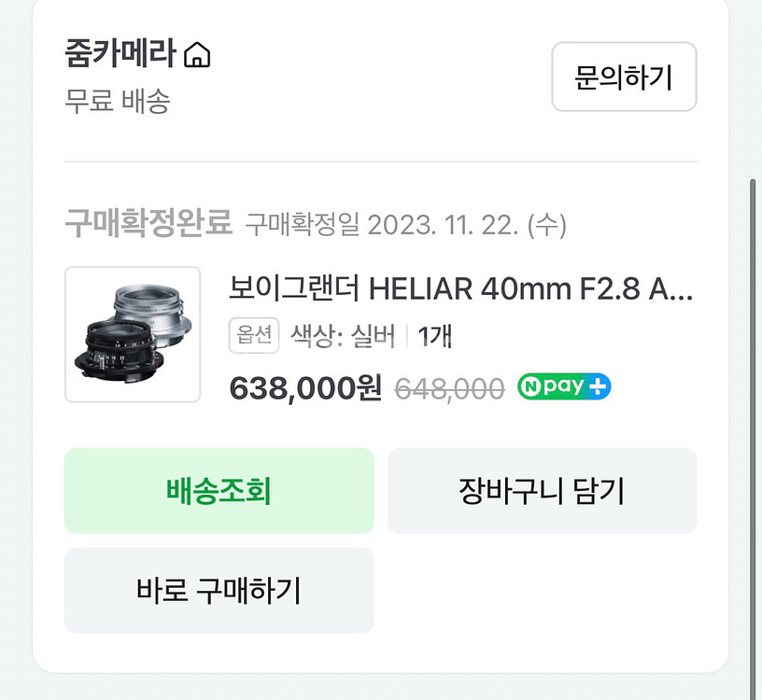Add item via 장바구니 담기 button
Screen dimensions: 762x700
coord(542,491)
